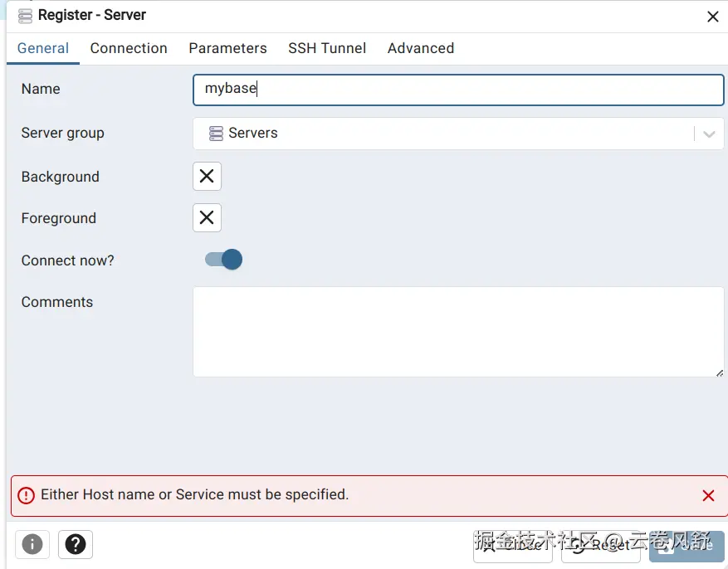Click the server icon in dialog title

(x=25, y=16)
